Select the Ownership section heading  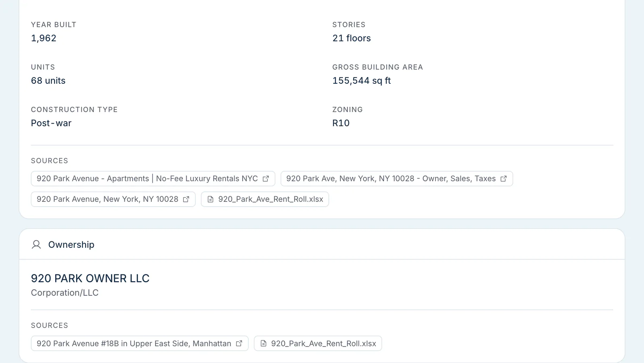71,245
